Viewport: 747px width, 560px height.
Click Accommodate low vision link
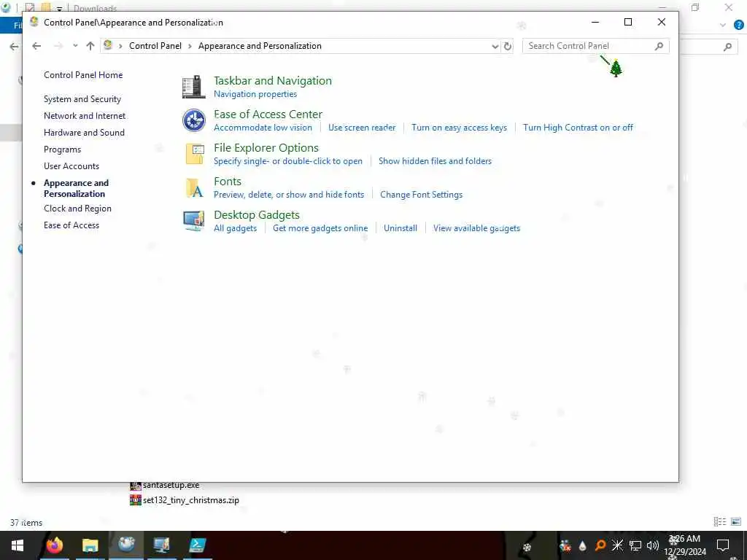click(x=263, y=128)
